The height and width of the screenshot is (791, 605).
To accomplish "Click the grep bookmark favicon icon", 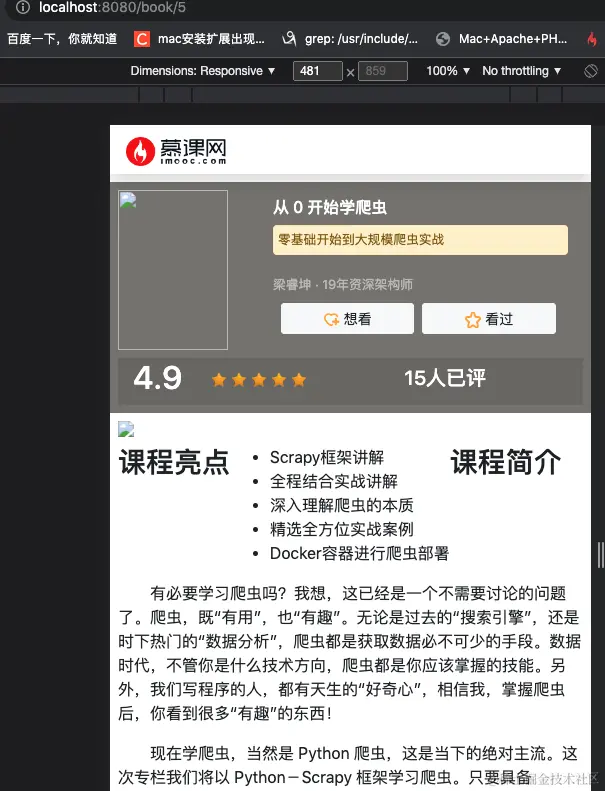I will (x=290, y=38).
